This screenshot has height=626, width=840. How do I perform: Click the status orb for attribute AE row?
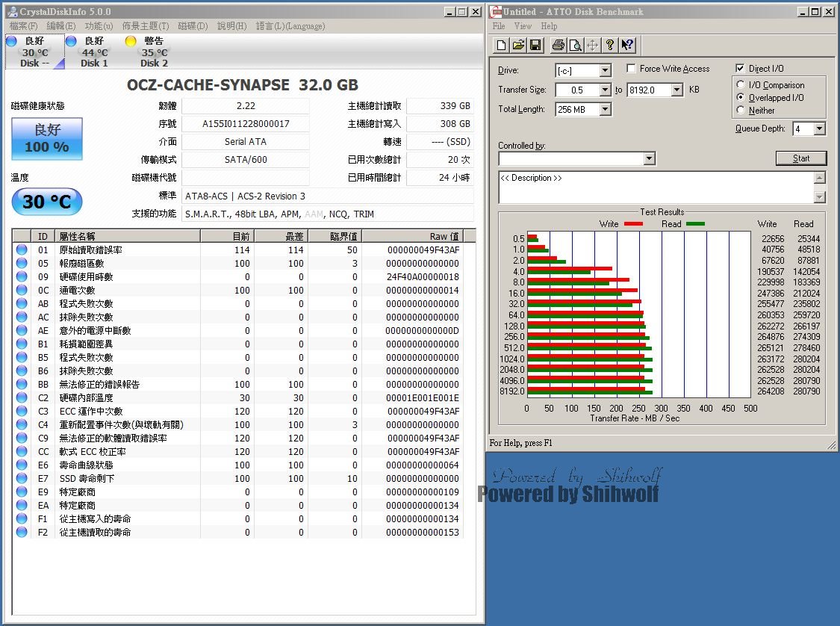[22, 331]
